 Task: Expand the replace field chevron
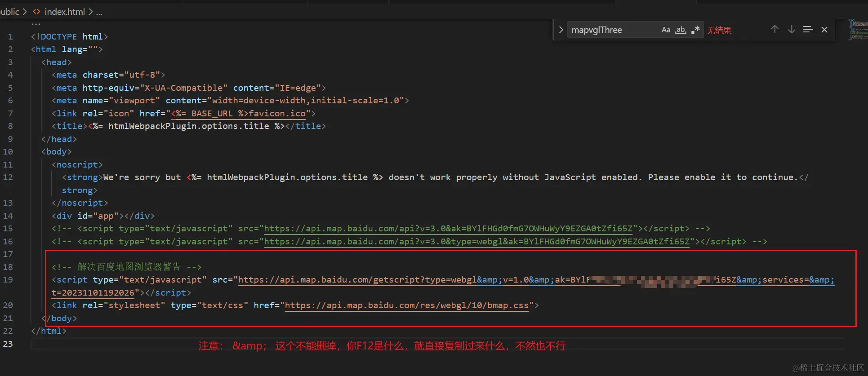[561, 30]
